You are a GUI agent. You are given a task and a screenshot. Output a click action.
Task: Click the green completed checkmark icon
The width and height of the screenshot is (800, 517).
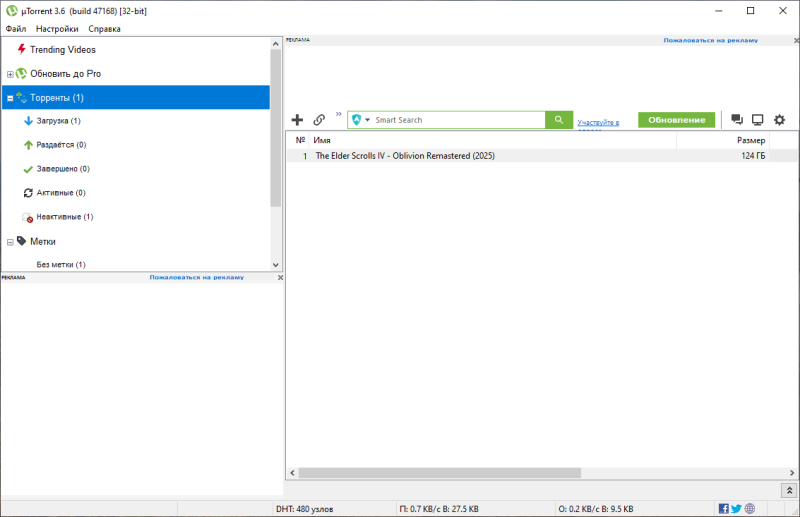(x=28, y=169)
